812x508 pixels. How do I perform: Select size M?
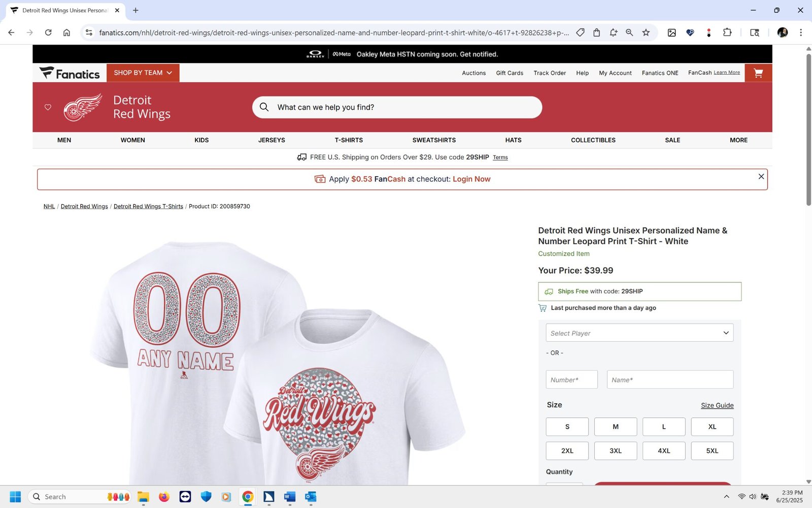point(616,427)
